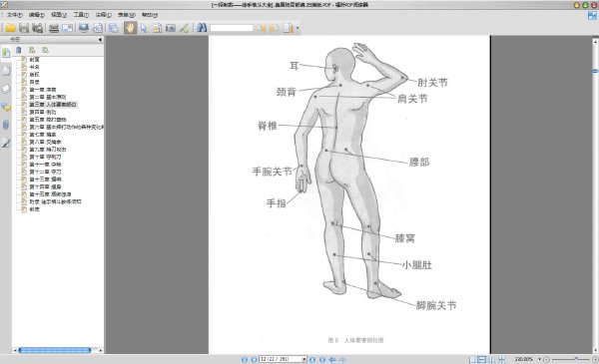Click the 脚腕关节 label in the diagram
This screenshot has height=364, width=599.
[436, 305]
